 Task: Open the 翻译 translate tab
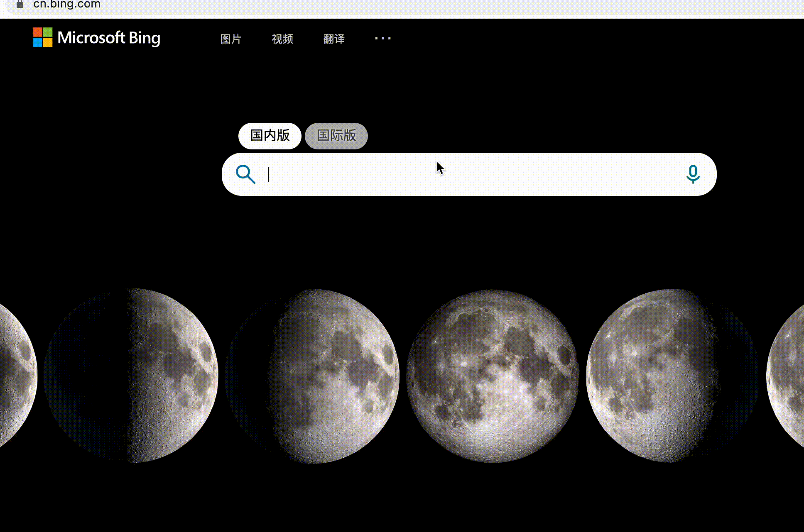(334, 39)
